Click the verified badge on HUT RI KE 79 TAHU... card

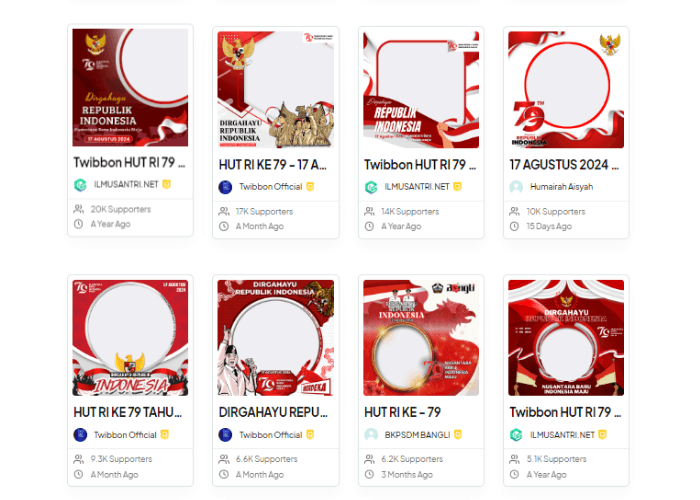click(165, 434)
